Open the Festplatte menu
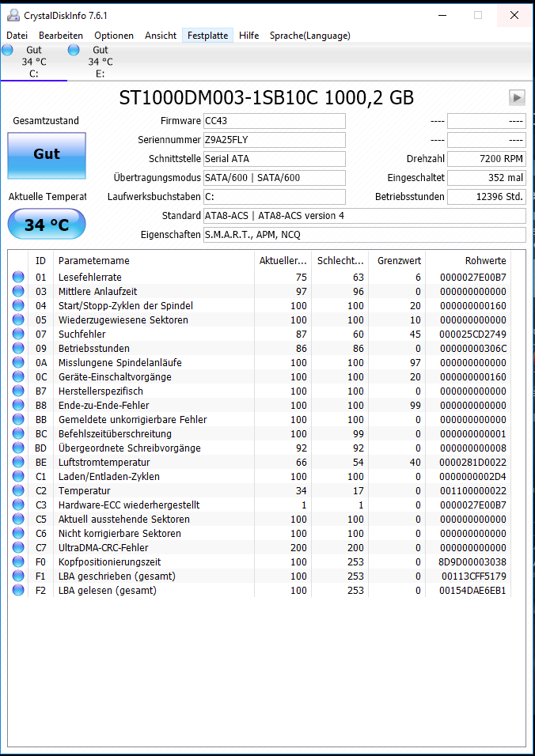The height and width of the screenshot is (756, 535). (208, 36)
